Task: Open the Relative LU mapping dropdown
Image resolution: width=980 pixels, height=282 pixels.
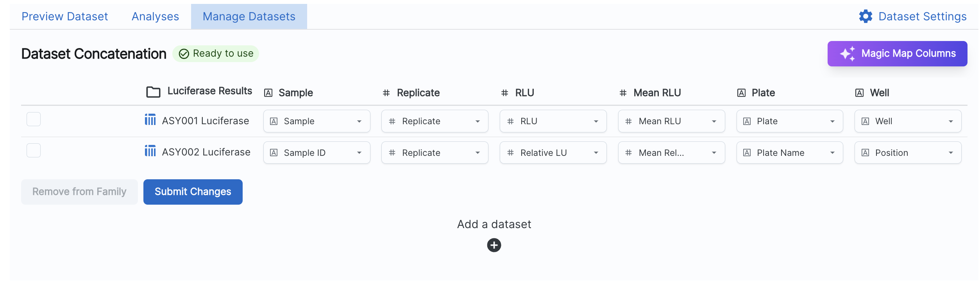Action: [553, 153]
